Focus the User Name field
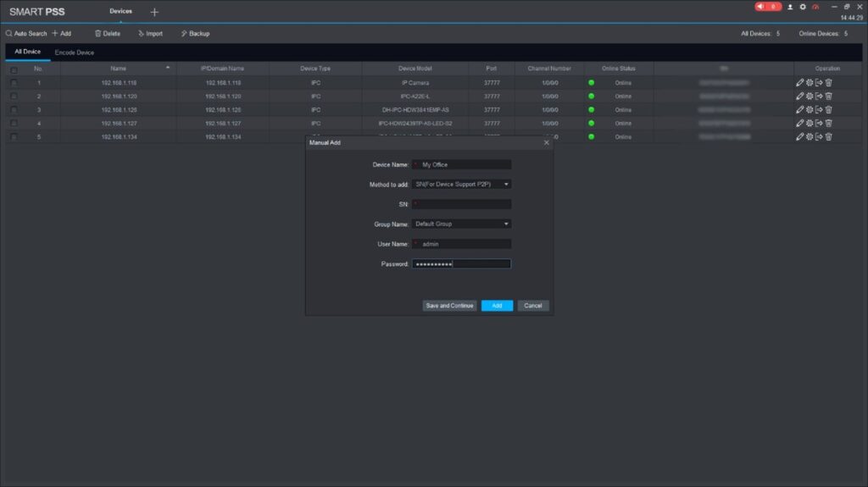The image size is (868, 487). tap(461, 244)
